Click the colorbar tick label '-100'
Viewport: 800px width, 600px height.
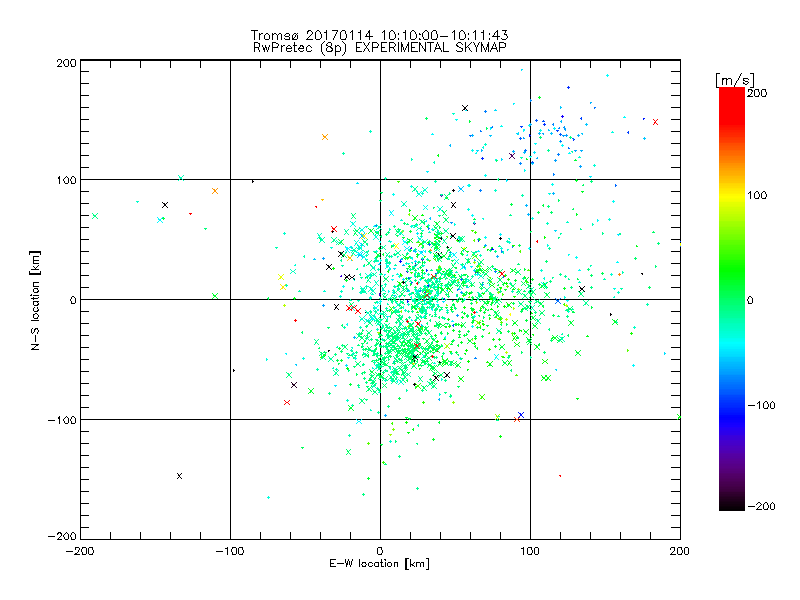pos(761,405)
